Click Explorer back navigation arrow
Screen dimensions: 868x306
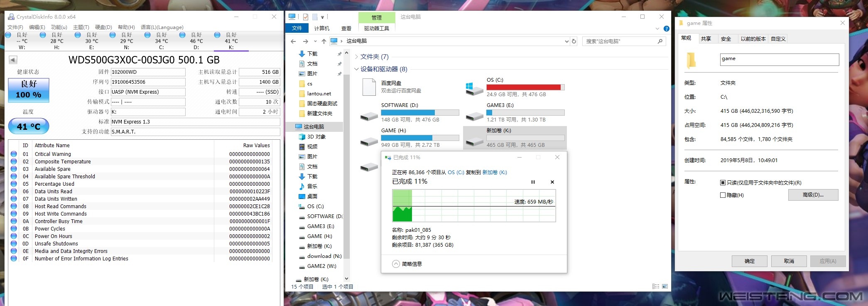pos(293,41)
